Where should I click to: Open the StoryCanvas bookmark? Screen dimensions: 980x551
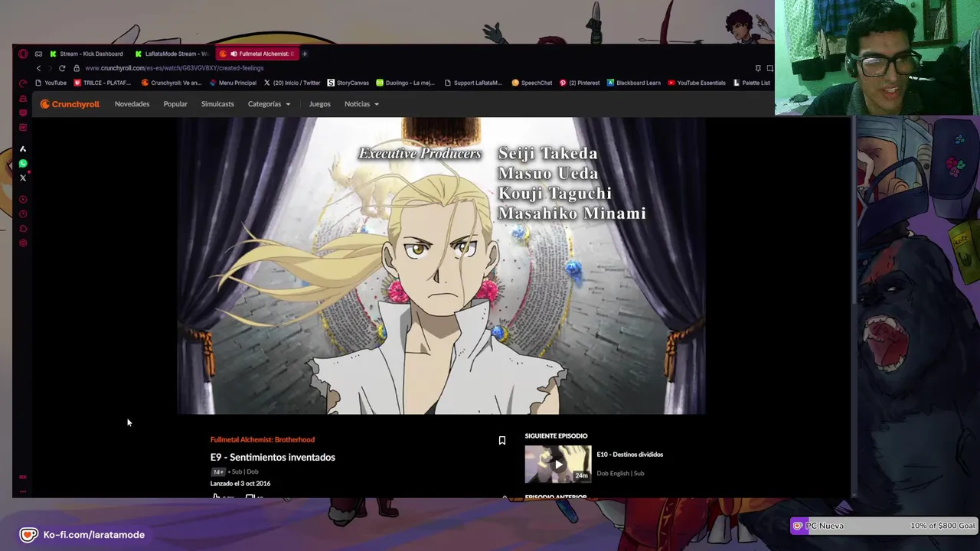coord(348,83)
